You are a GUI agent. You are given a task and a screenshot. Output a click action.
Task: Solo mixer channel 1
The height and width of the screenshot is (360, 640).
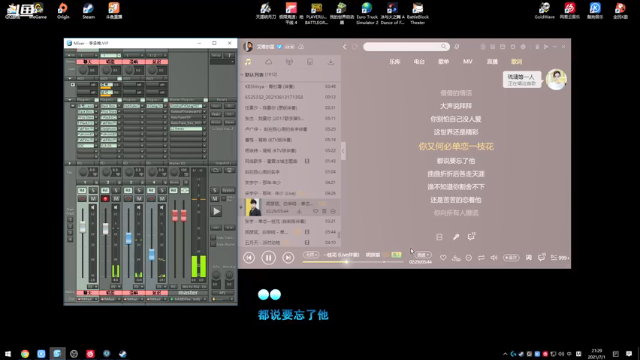(x=93, y=191)
